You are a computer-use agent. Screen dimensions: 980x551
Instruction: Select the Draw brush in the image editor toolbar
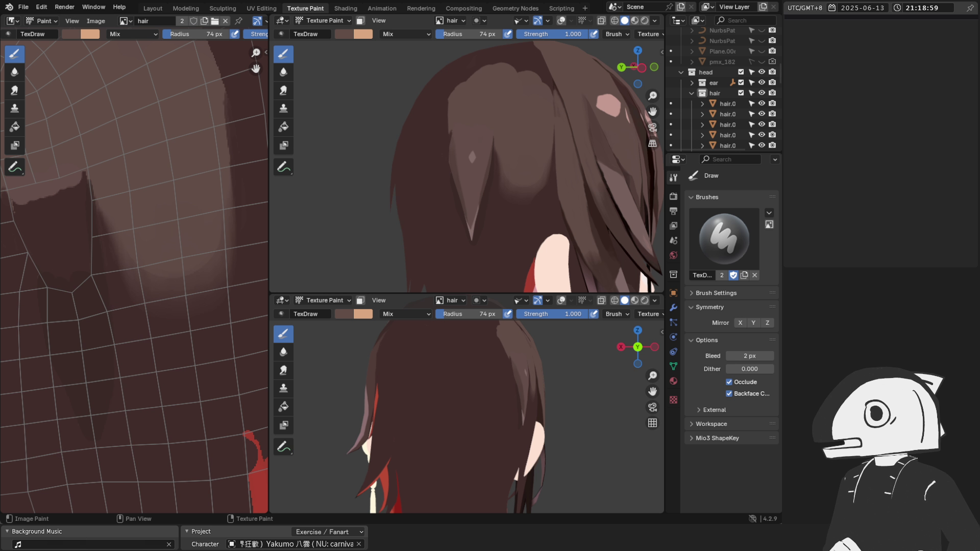point(14,54)
